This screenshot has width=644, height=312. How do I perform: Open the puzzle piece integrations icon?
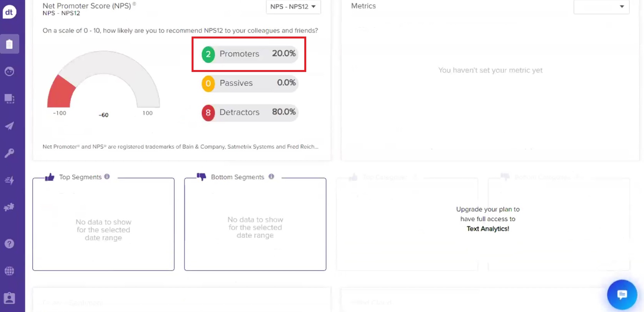click(x=10, y=207)
